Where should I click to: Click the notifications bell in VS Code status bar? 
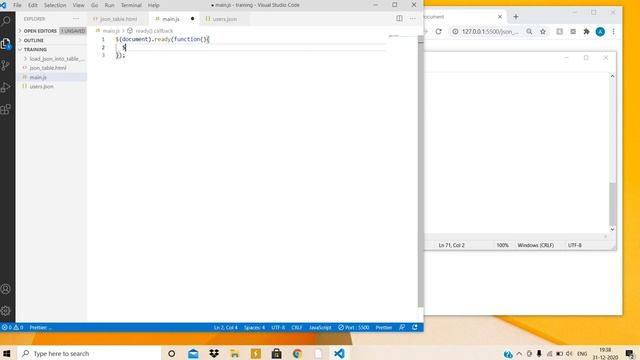coord(415,327)
